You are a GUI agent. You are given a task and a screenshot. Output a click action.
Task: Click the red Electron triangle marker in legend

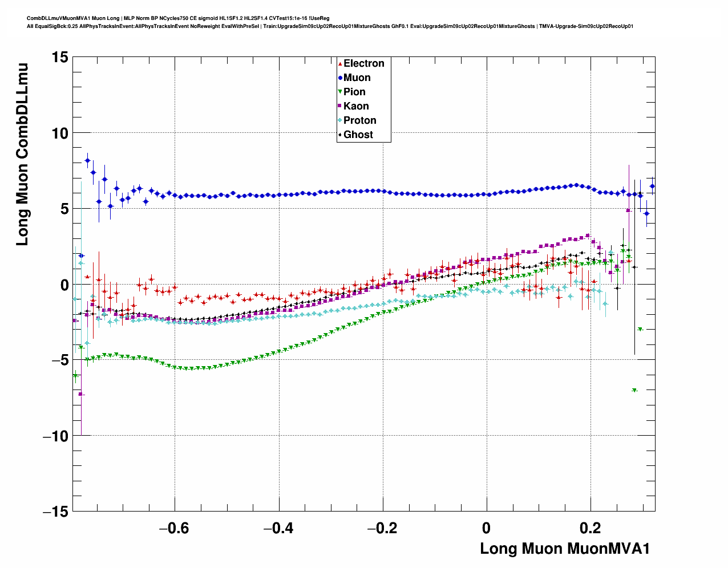(340, 64)
